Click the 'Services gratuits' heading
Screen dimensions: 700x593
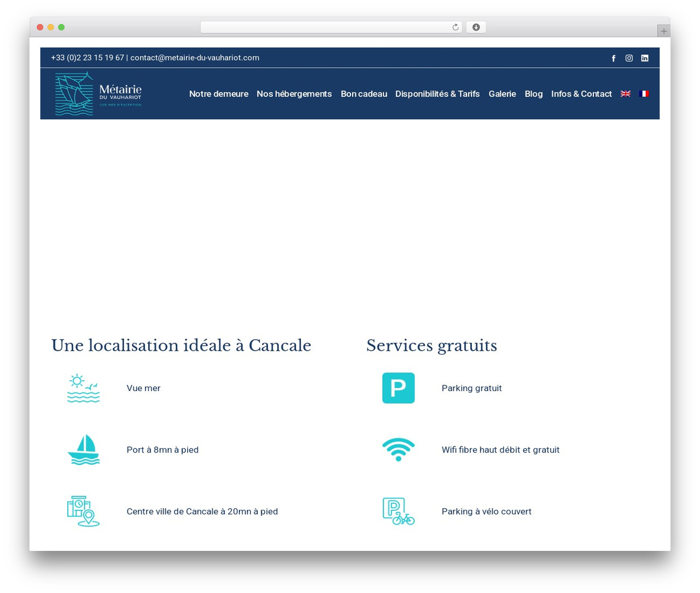[x=431, y=345]
